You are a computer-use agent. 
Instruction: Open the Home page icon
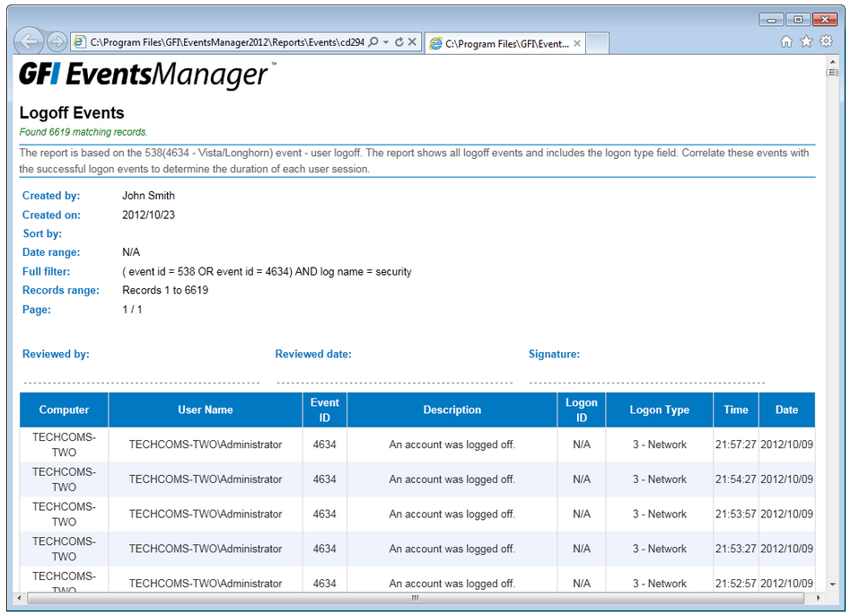(786, 41)
